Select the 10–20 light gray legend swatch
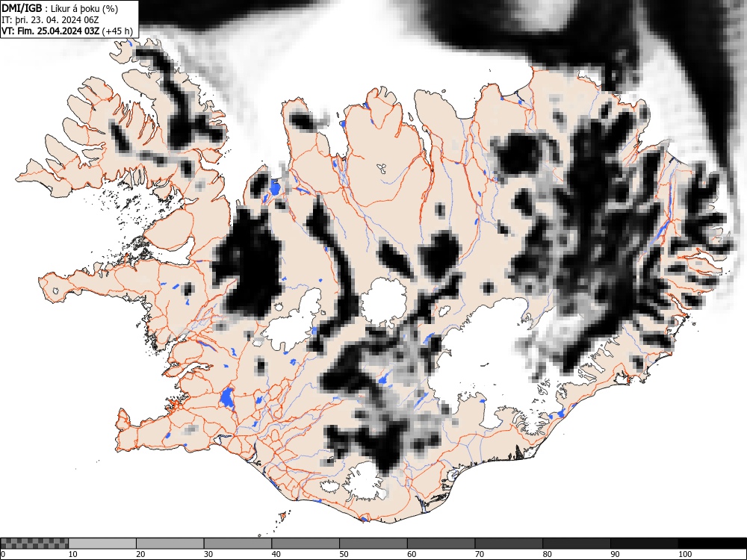747x560 pixels. (x=102, y=544)
